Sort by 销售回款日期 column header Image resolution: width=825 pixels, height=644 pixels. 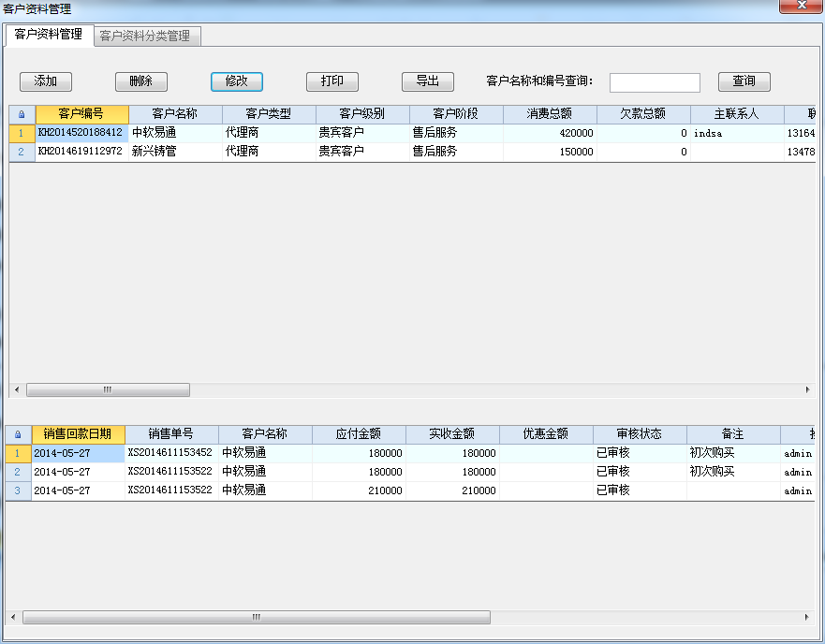tap(77, 434)
